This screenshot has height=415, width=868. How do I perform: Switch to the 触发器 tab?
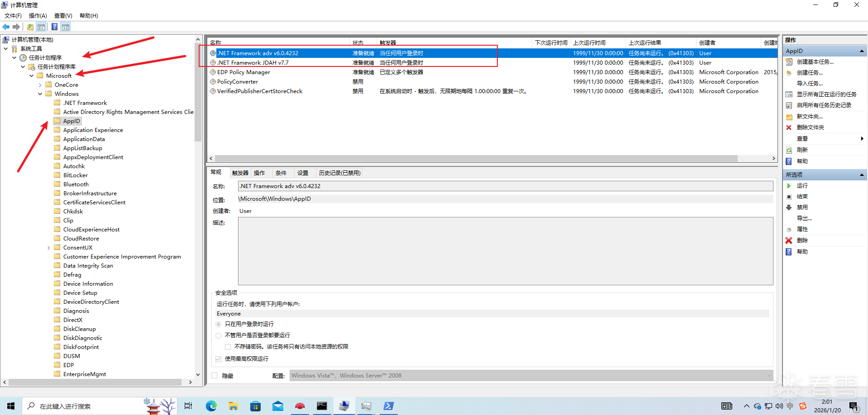coord(240,173)
